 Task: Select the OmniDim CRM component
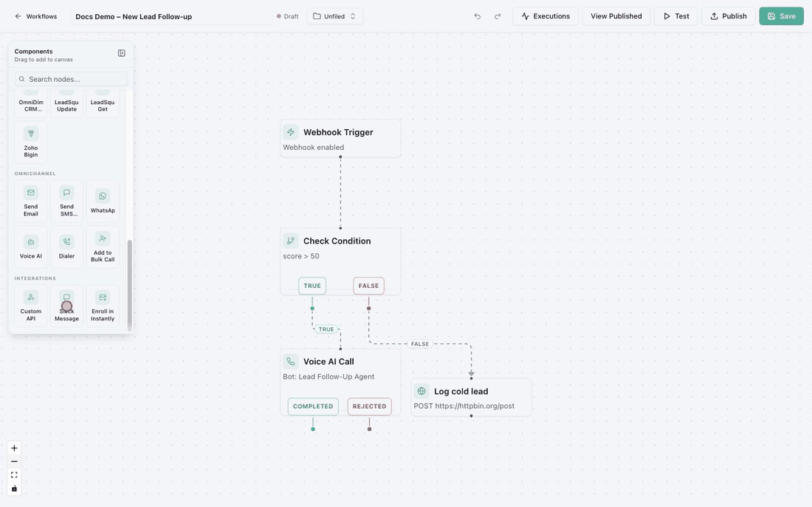pyautogui.click(x=31, y=103)
